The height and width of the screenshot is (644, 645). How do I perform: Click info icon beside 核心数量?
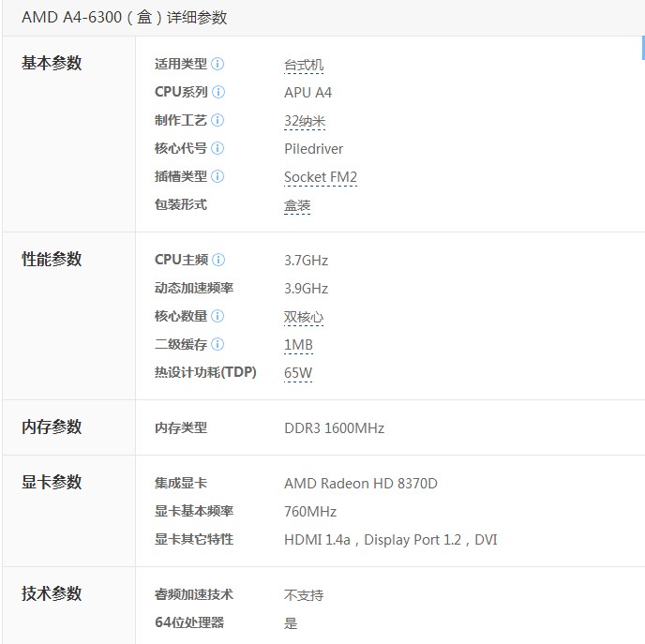point(217,316)
